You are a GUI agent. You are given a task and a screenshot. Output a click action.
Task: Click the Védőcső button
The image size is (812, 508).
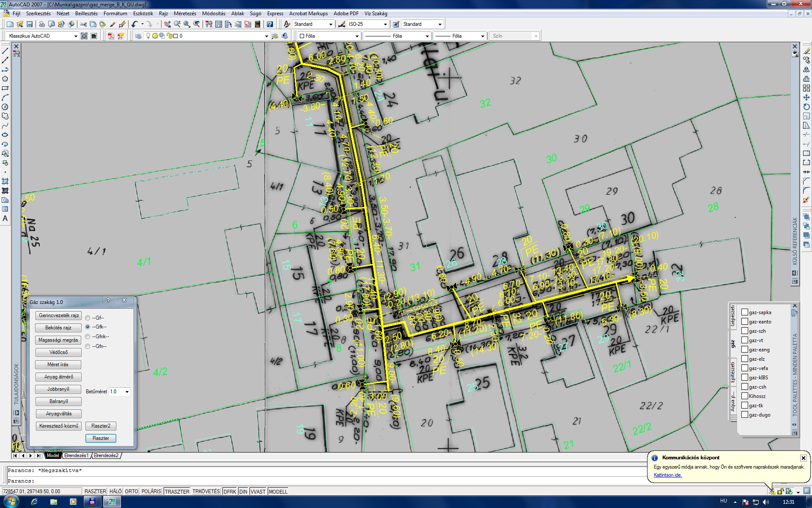click(59, 352)
